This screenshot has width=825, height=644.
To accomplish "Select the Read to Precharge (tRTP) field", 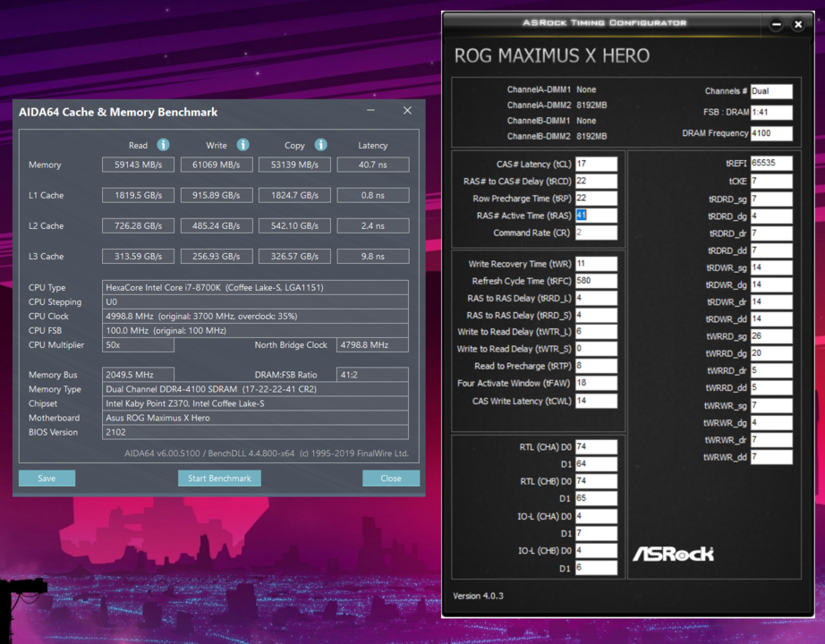I will [596, 366].
